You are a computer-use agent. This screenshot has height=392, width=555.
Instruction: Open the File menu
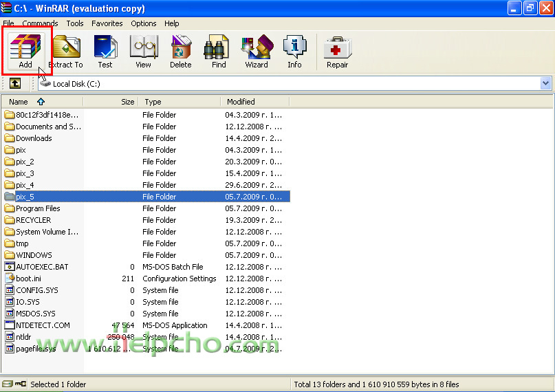tap(8, 23)
